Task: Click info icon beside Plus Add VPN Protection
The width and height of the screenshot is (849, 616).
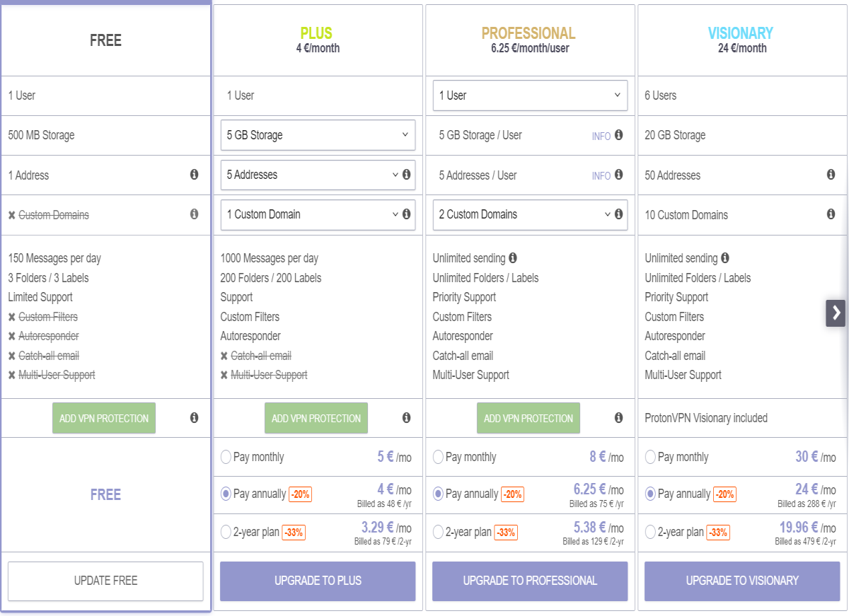Action: [x=406, y=418]
